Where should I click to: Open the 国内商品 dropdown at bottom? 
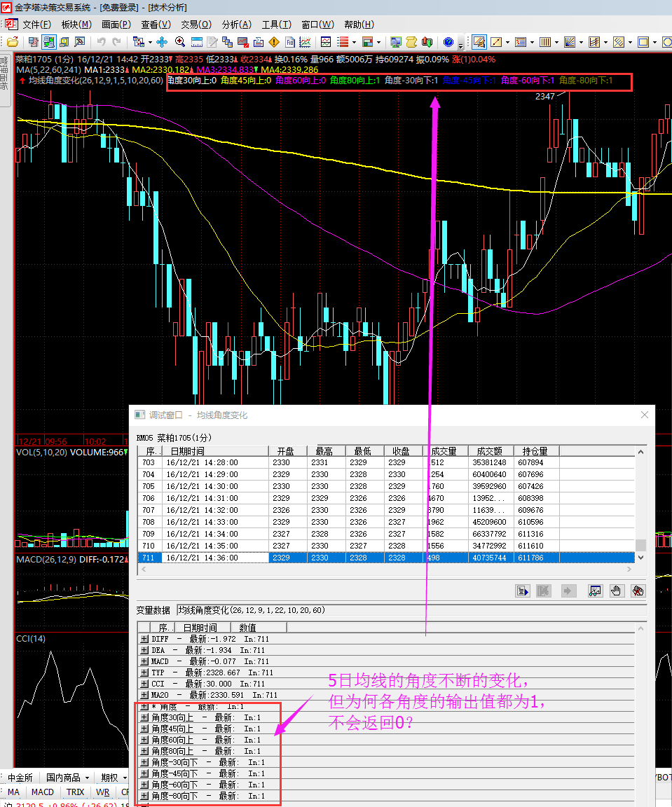[87, 778]
